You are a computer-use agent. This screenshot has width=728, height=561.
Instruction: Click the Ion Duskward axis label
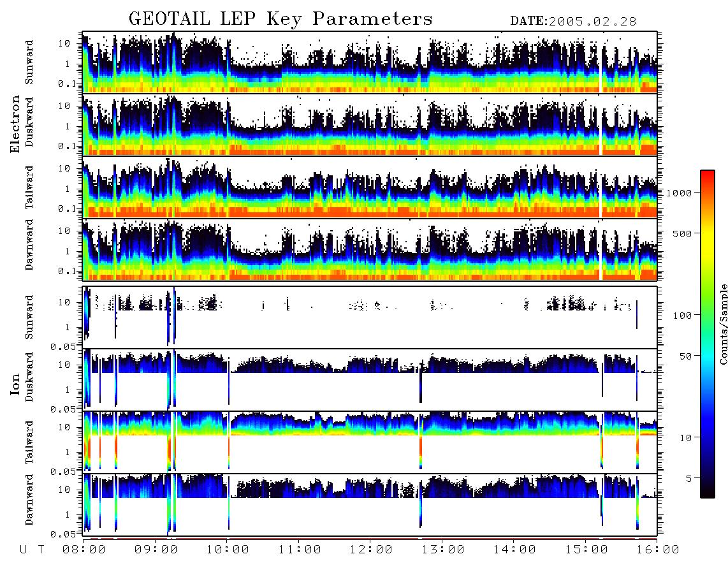[29, 377]
